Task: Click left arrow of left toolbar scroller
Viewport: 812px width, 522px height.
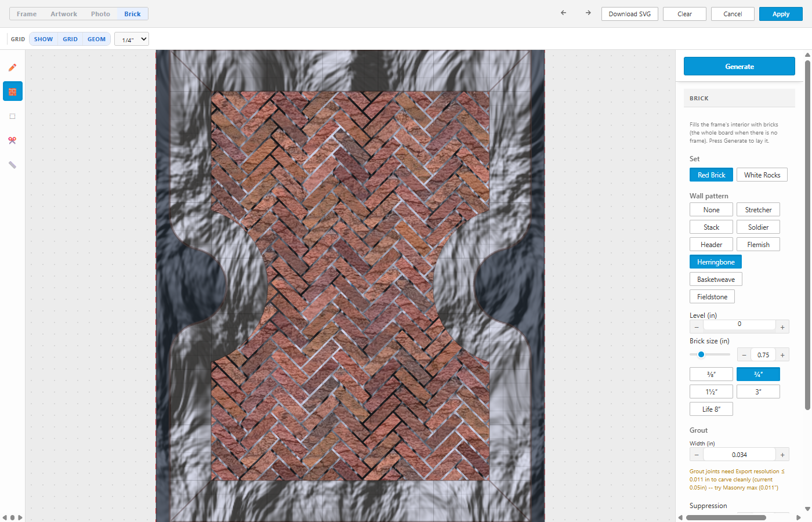Action: (5, 517)
